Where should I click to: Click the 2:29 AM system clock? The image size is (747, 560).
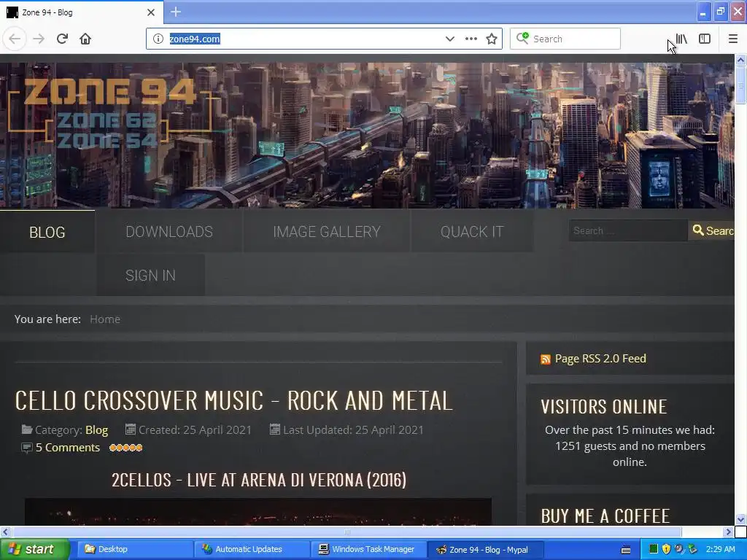click(x=720, y=549)
